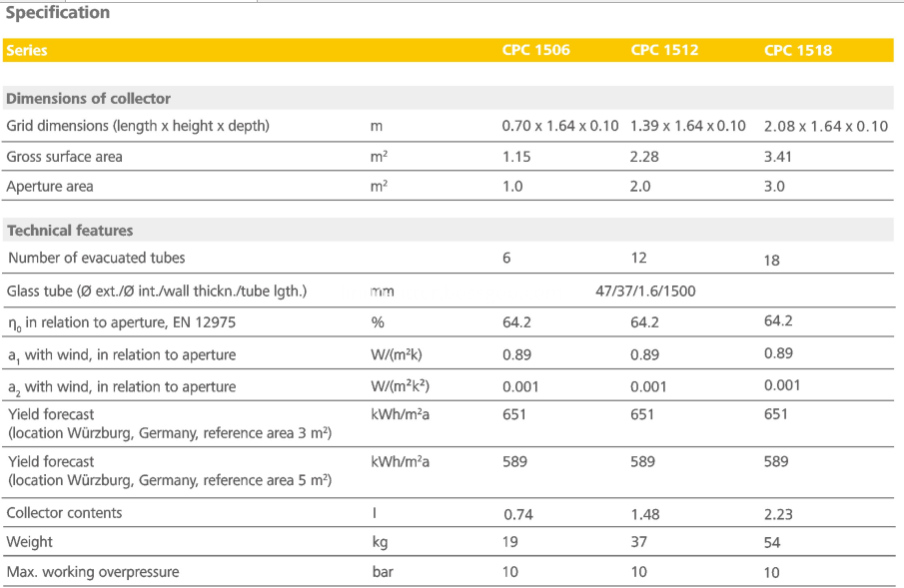
Task: Select overpressure '10' under CPC 1518
Action: [x=772, y=573]
